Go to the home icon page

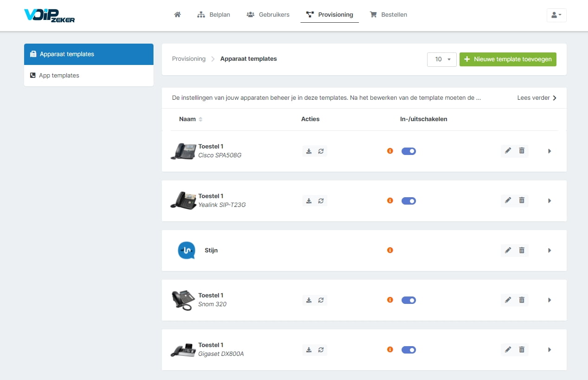click(177, 14)
